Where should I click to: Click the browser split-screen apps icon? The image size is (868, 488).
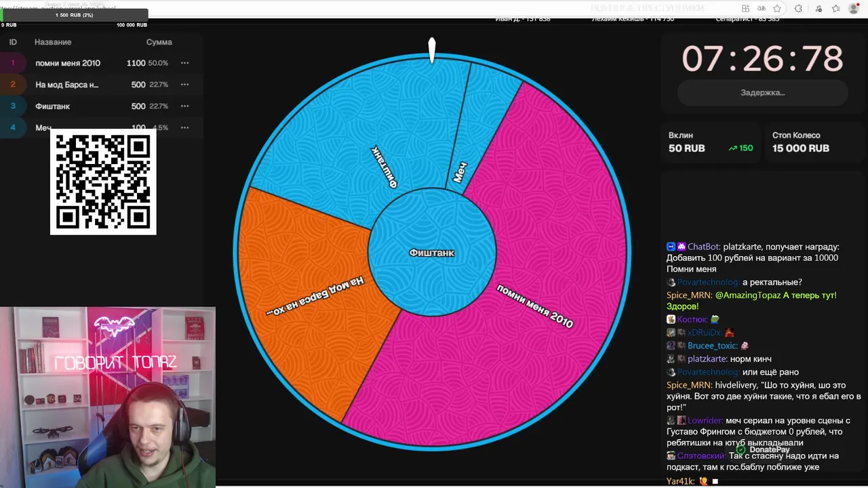[x=745, y=9]
